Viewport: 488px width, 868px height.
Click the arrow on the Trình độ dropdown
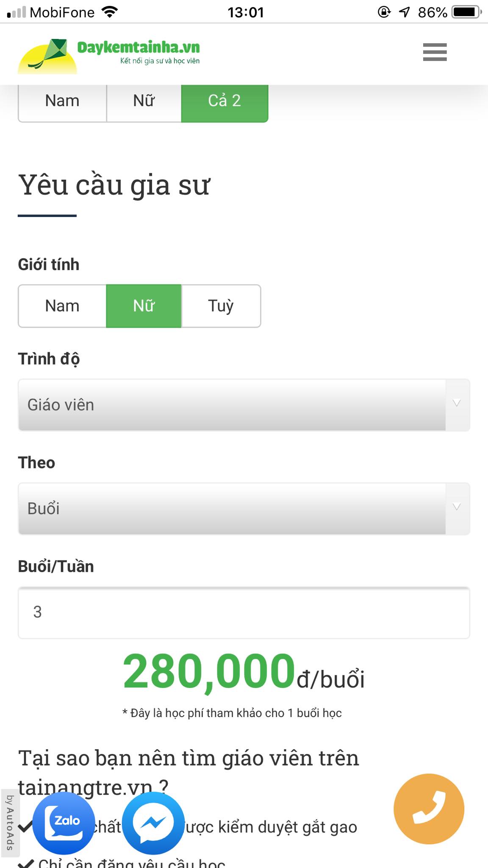[457, 404]
